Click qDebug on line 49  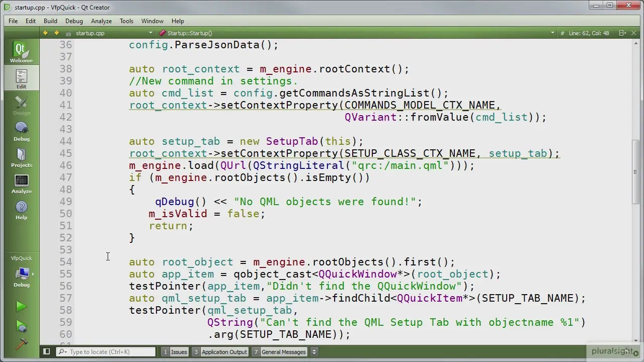(174, 202)
